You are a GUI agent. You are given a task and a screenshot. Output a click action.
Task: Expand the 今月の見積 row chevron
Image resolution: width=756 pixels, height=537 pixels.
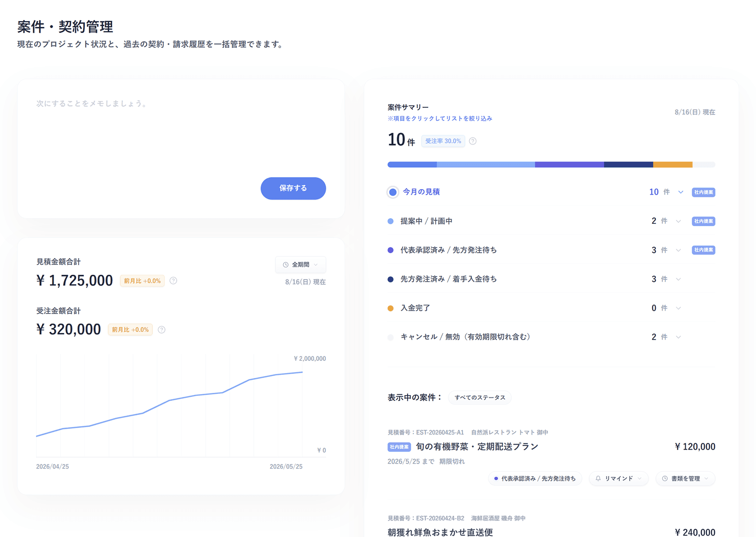pyautogui.click(x=681, y=192)
